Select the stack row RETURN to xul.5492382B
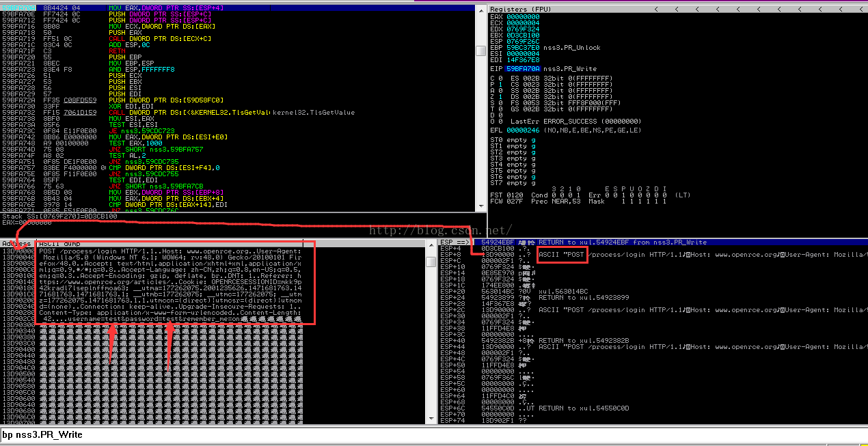This screenshot has width=868, height=446. pos(653,340)
